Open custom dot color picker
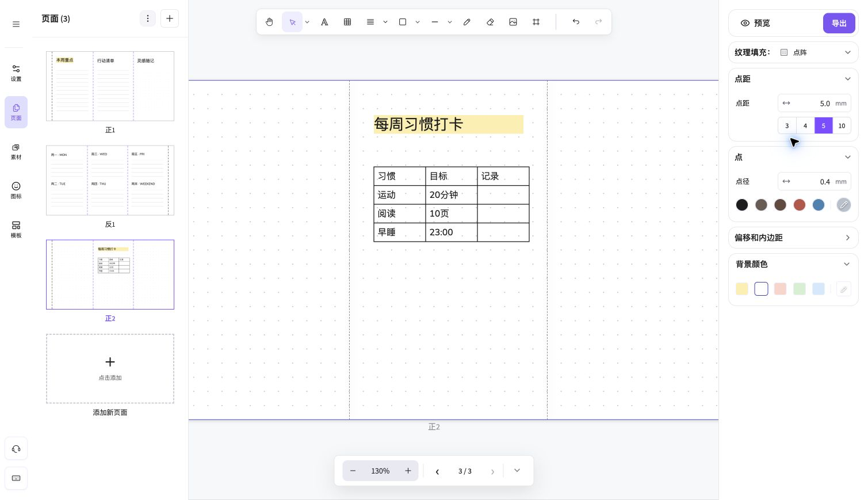This screenshot has height=500, width=868. click(x=844, y=205)
